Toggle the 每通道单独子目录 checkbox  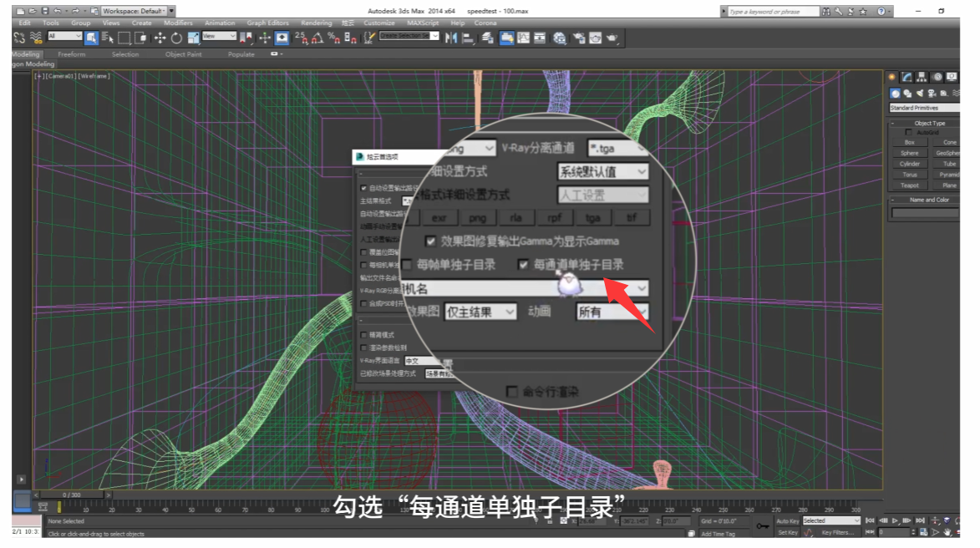[x=524, y=265]
